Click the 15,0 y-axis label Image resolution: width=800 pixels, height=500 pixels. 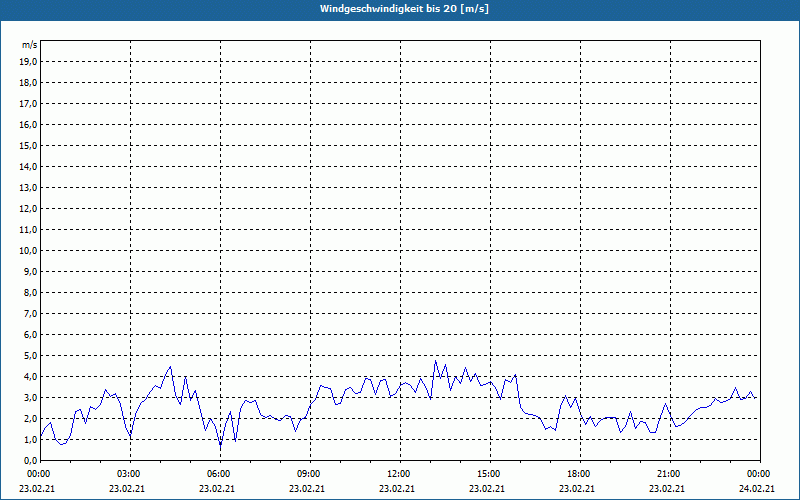click(x=28, y=145)
